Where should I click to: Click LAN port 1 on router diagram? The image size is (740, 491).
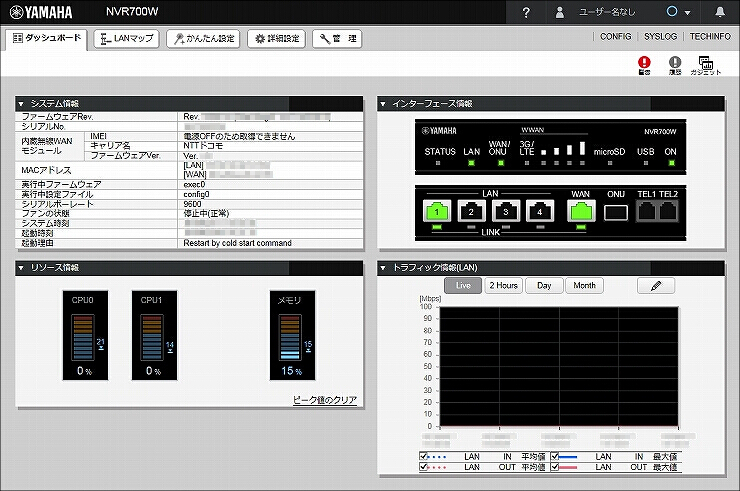(x=437, y=211)
